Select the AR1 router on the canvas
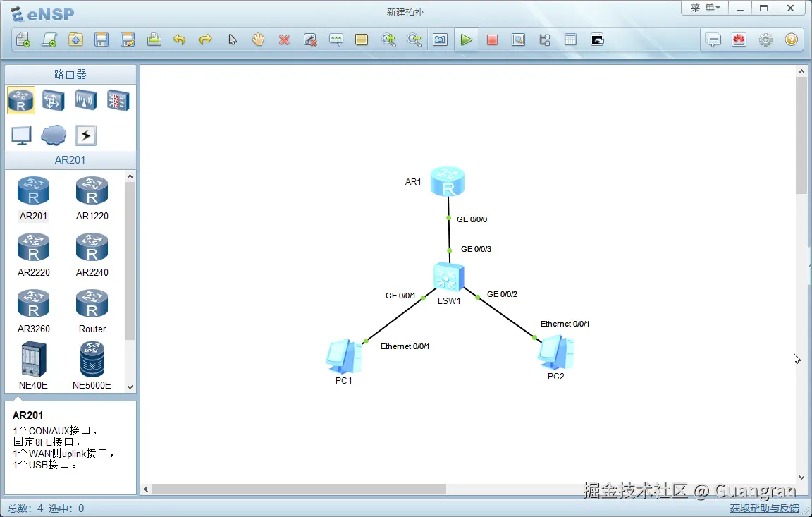This screenshot has height=517, width=812. pos(448,182)
